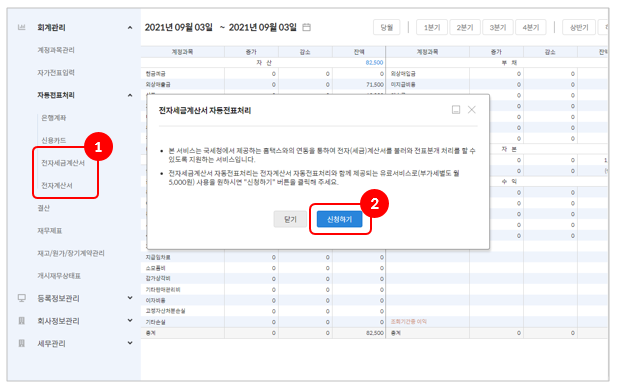Select the 상반기 half-year button

click(x=579, y=27)
